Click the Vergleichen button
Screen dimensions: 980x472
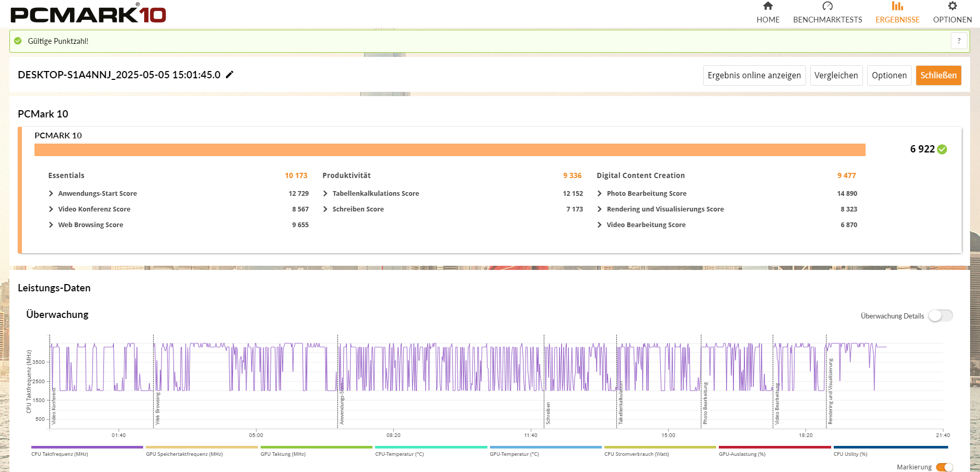(836, 75)
